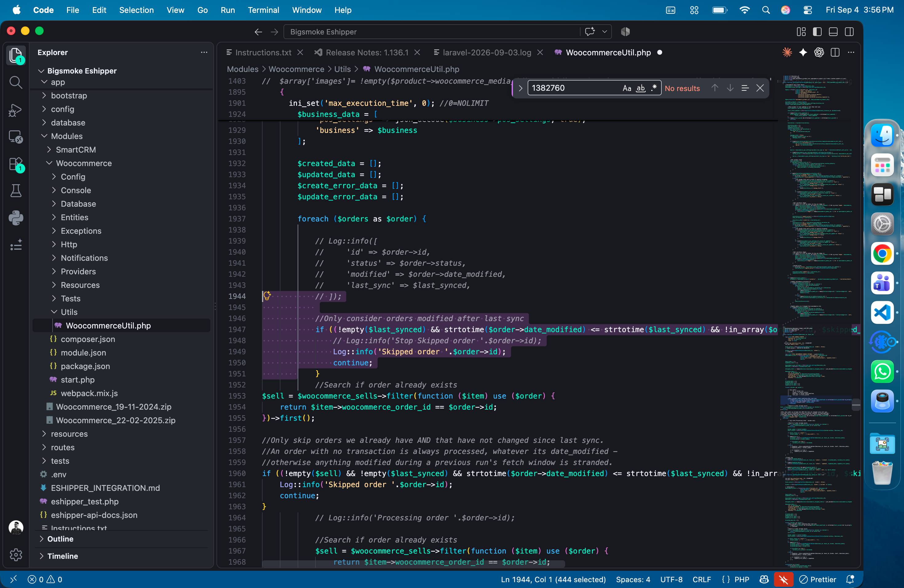Open the Terminal menu

click(263, 10)
